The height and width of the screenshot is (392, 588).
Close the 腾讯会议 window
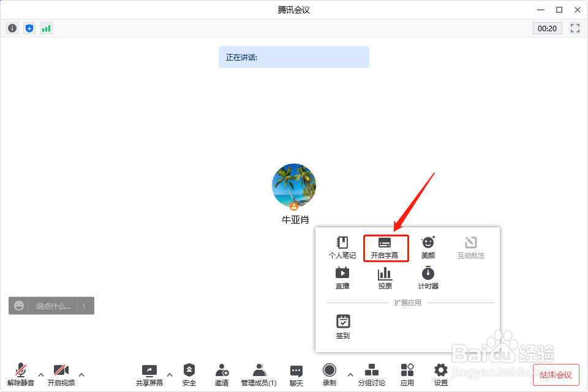(x=577, y=10)
